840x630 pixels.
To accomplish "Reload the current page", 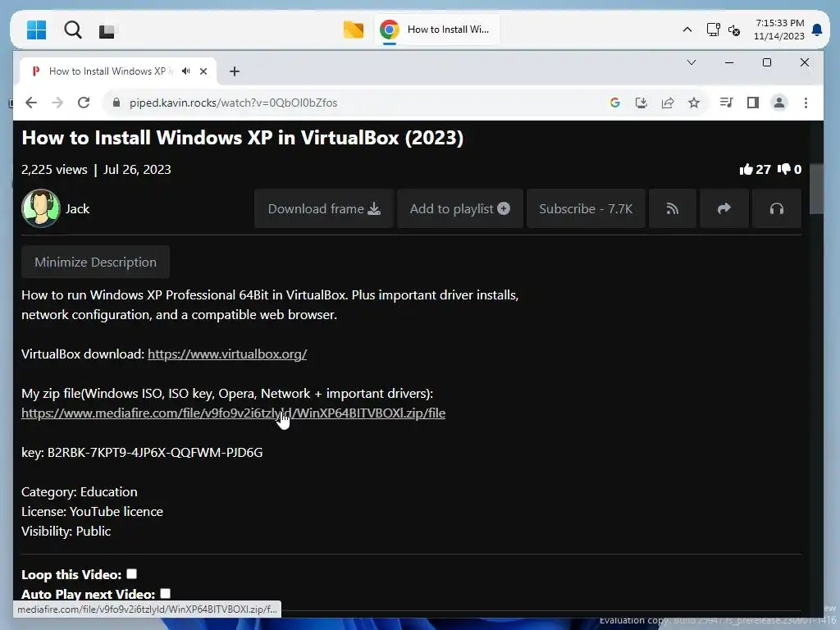I will pos(84,103).
